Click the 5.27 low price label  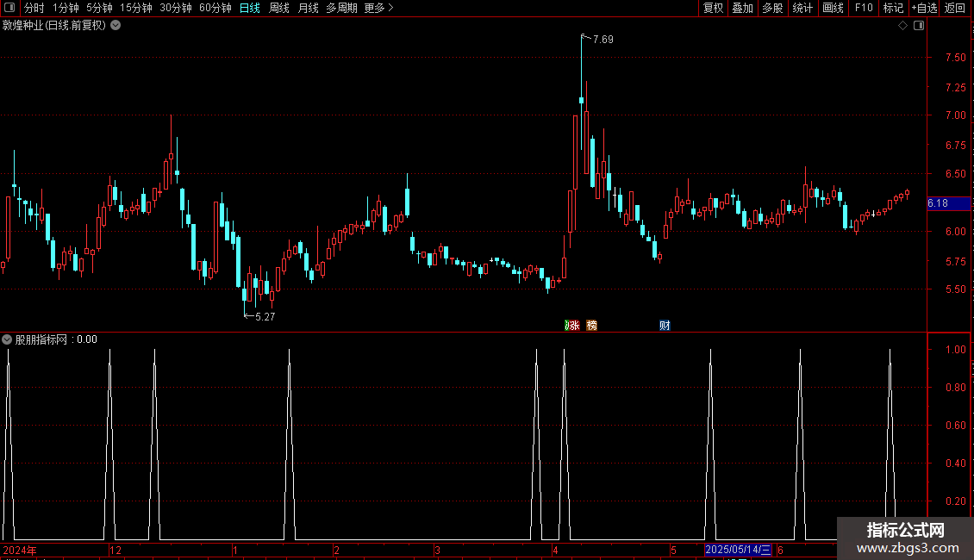pos(265,317)
